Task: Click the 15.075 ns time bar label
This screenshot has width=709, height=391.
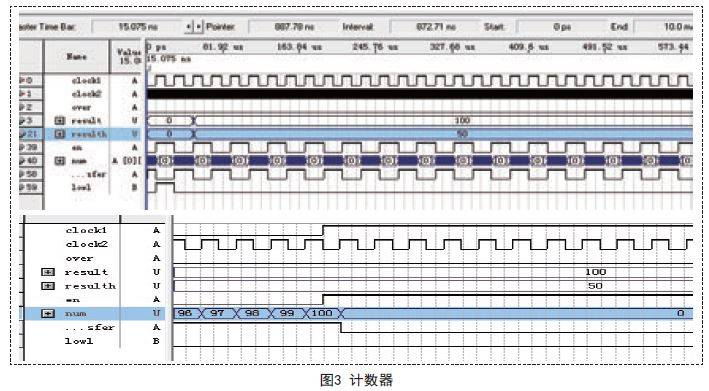Action: point(169,59)
